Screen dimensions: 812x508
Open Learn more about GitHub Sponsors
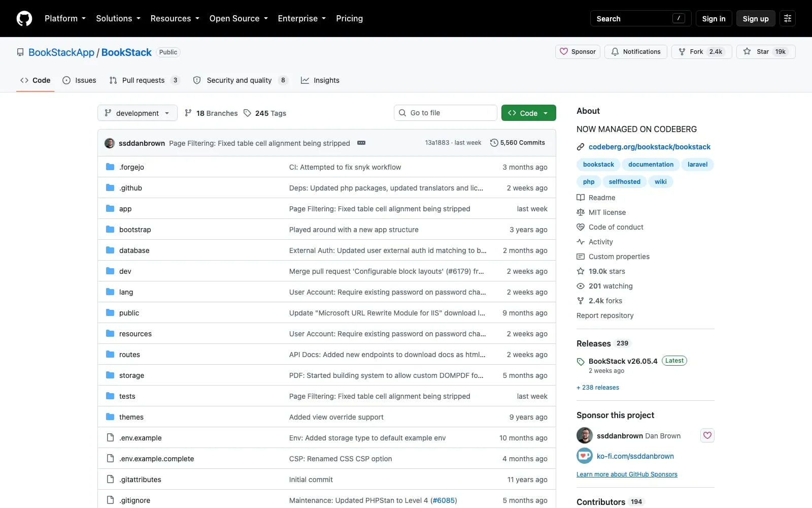627,474
